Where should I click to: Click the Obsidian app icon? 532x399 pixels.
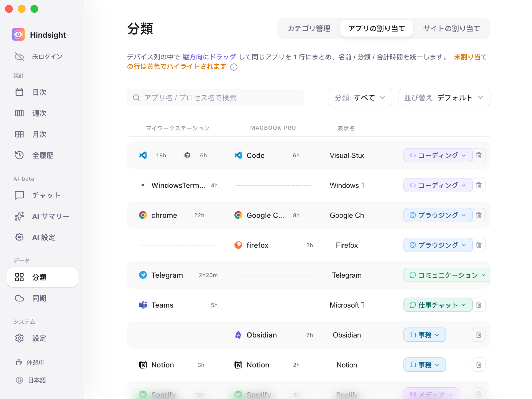click(238, 335)
